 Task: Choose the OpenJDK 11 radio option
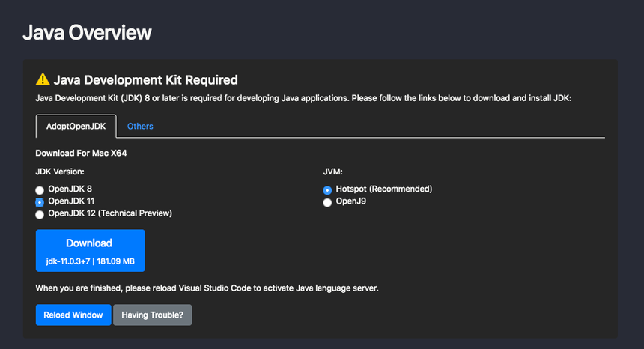click(40, 202)
